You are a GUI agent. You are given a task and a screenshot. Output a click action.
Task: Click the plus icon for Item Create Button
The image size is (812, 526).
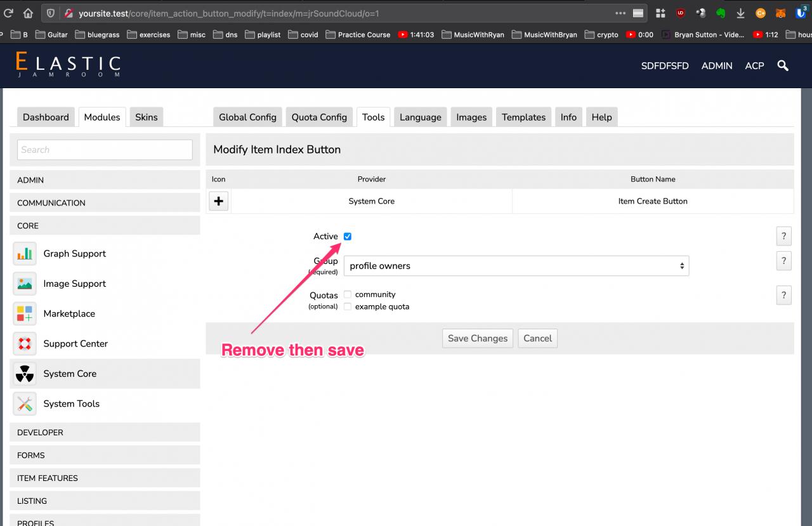[x=219, y=201]
